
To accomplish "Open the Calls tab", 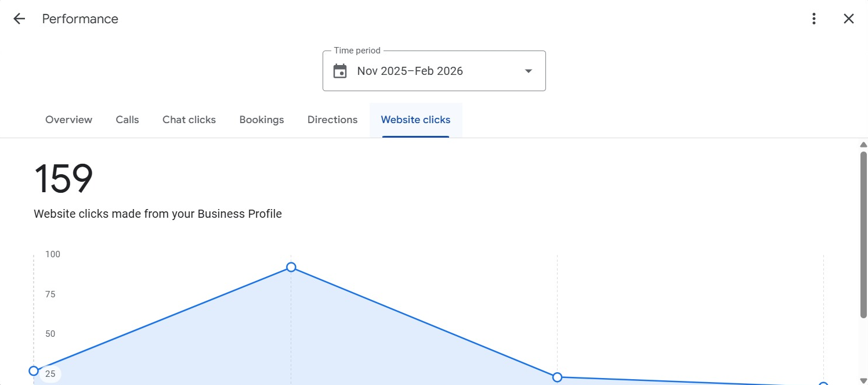I will point(127,120).
